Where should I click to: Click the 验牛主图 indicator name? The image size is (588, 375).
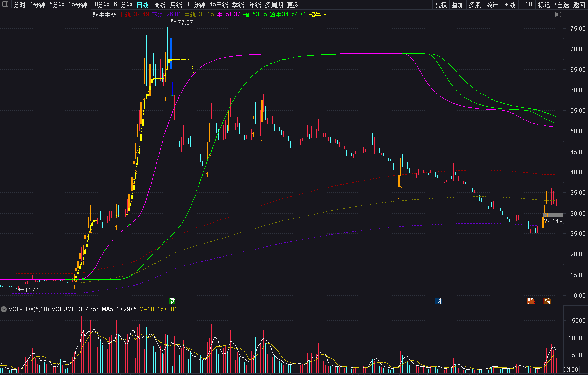(x=104, y=15)
